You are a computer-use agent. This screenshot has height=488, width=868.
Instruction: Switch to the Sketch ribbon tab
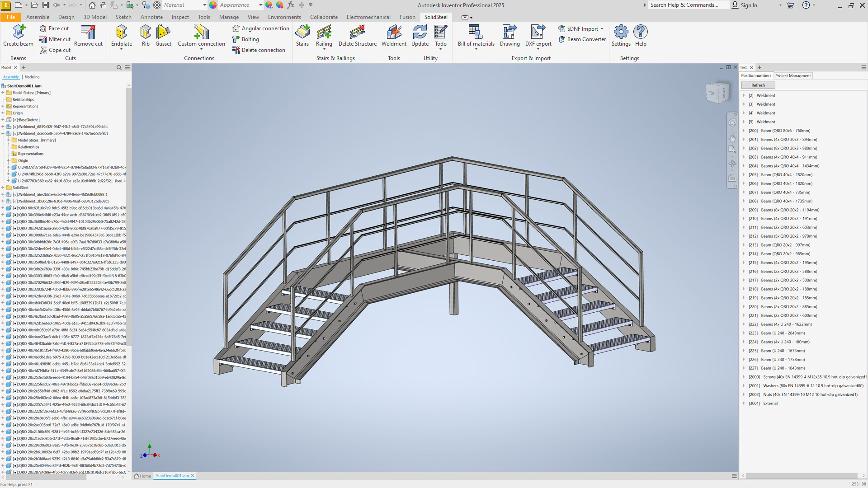click(123, 17)
